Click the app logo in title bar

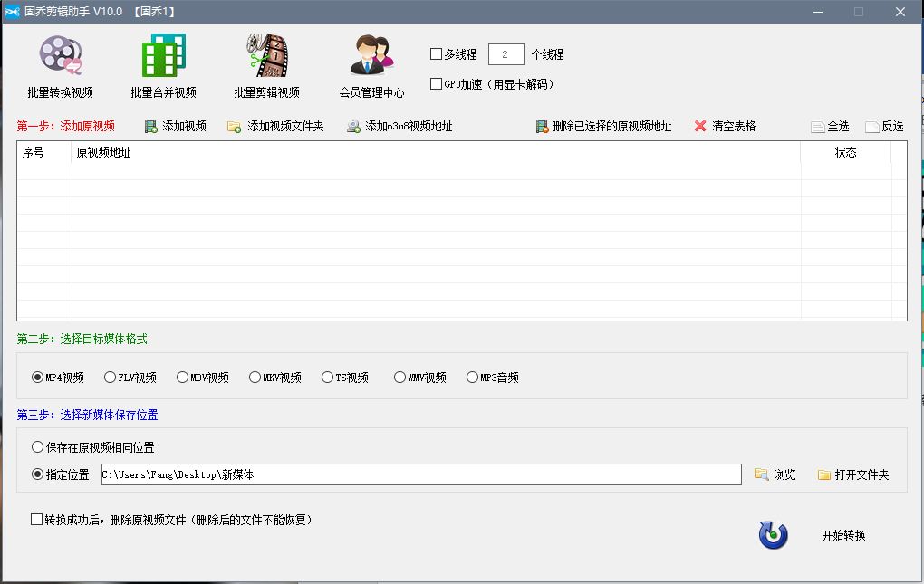pos(12,11)
